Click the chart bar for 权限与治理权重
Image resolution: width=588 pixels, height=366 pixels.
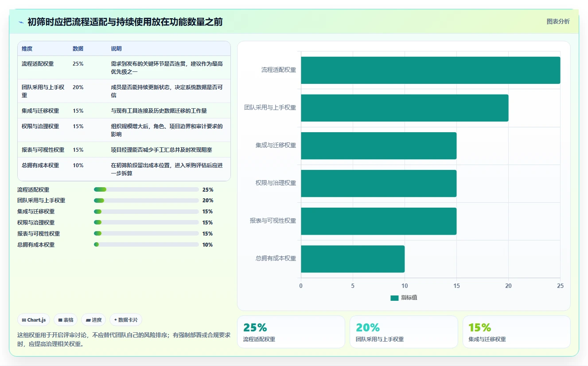pyautogui.click(x=379, y=183)
